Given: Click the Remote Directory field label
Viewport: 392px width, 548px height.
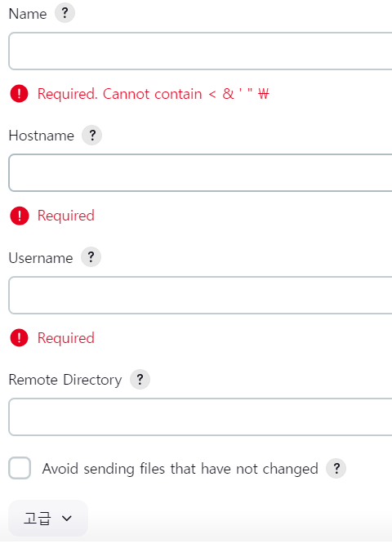Looking at the screenshot, I should tap(65, 380).
